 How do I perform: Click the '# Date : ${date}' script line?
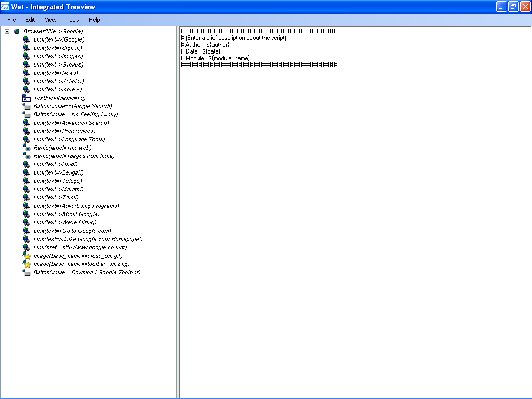pos(201,51)
